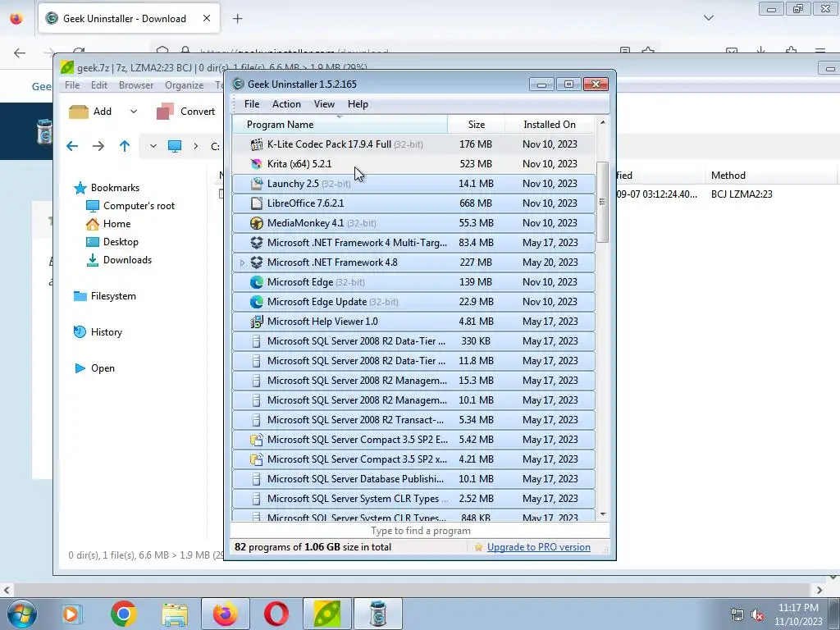This screenshot has height=630, width=840.
Task: Sort by Installed On column header
Action: point(550,125)
